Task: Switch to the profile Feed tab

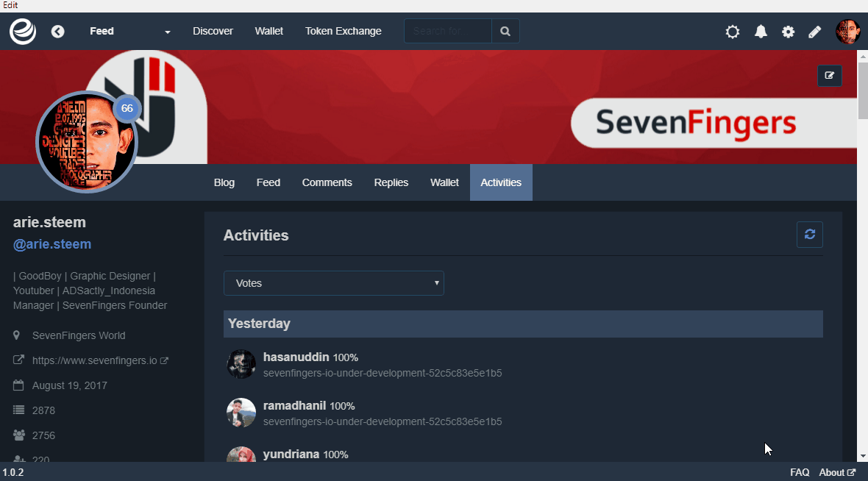Action: point(268,182)
